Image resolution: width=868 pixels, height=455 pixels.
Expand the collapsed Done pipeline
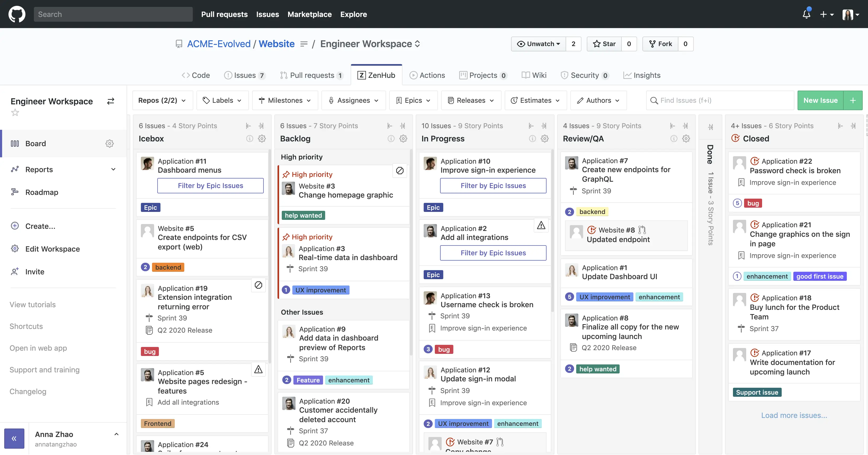(x=710, y=127)
